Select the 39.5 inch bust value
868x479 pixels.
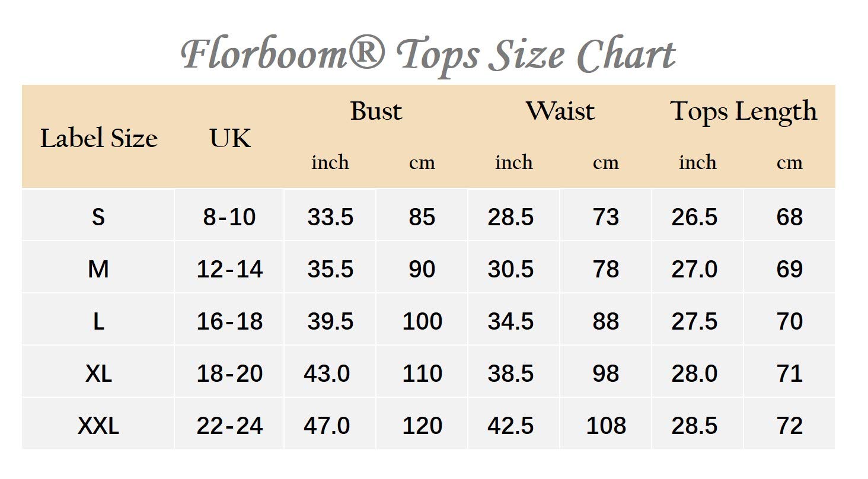pyautogui.click(x=330, y=321)
